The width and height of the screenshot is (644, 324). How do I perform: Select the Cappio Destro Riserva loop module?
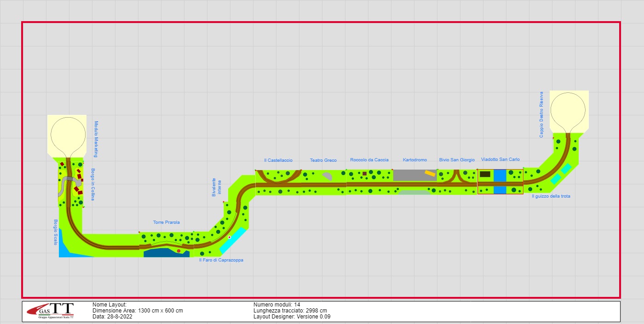(x=569, y=111)
